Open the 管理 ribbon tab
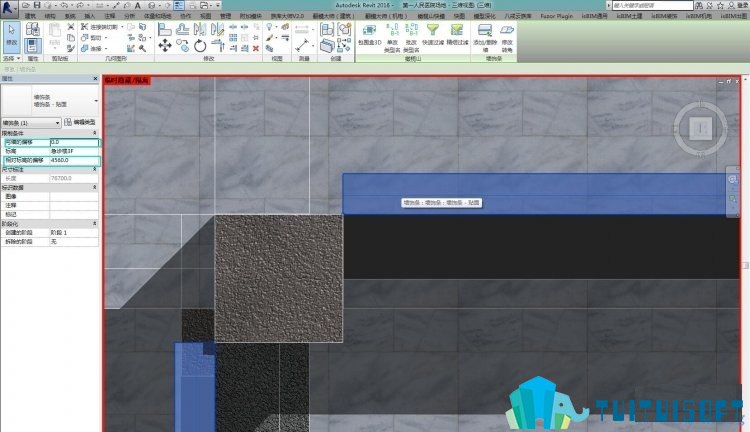 tap(225, 16)
